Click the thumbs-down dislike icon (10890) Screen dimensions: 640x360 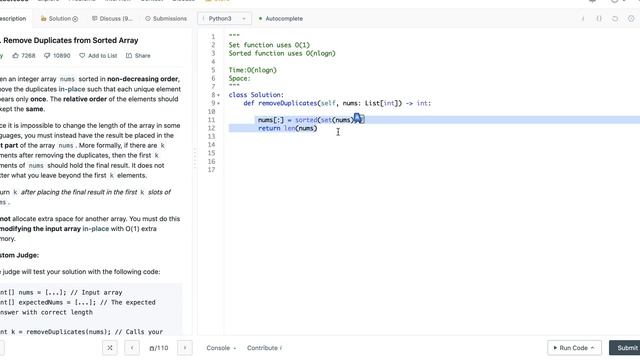click(x=47, y=56)
